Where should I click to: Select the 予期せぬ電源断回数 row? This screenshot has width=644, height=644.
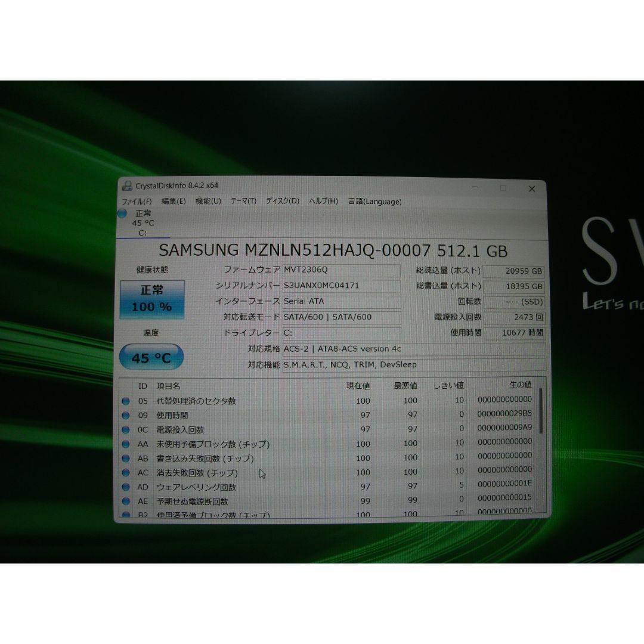pyautogui.click(x=329, y=501)
